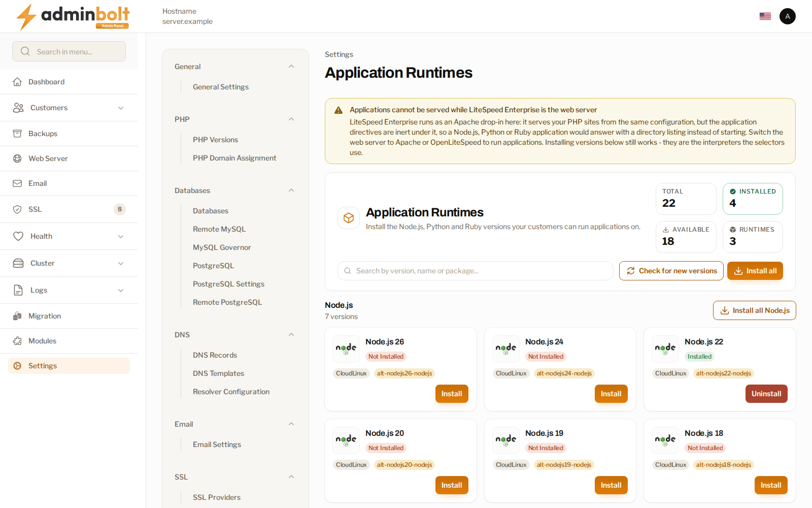Install Node.js 24

611,394
